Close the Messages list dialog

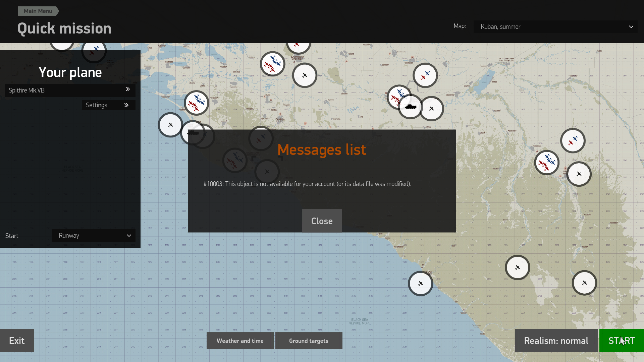[x=322, y=221]
